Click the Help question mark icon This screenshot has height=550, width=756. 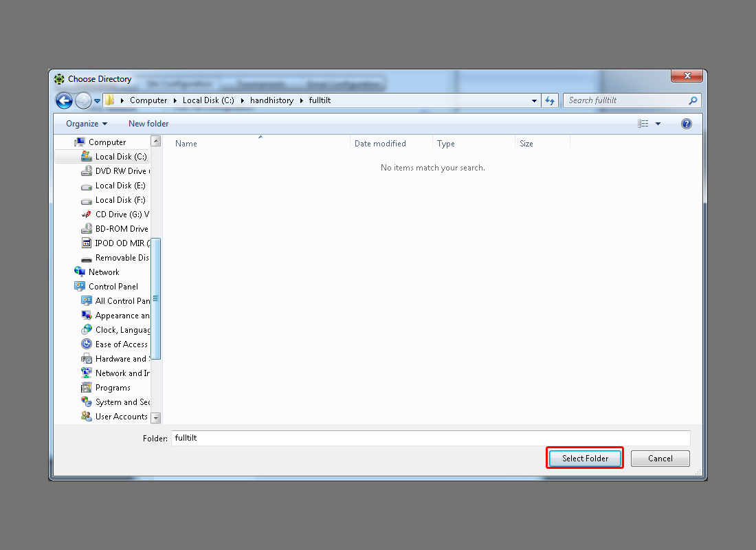pyautogui.click(x=686, y=124)
